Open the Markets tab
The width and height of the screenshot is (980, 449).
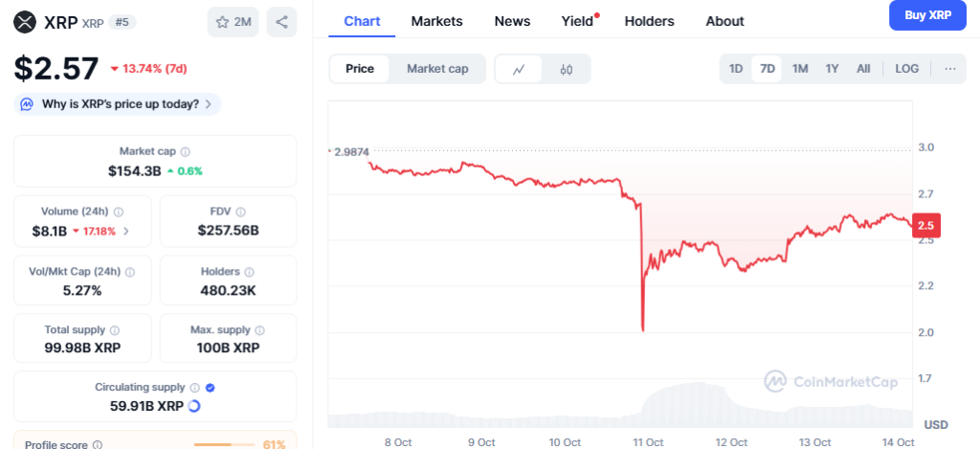436,21
